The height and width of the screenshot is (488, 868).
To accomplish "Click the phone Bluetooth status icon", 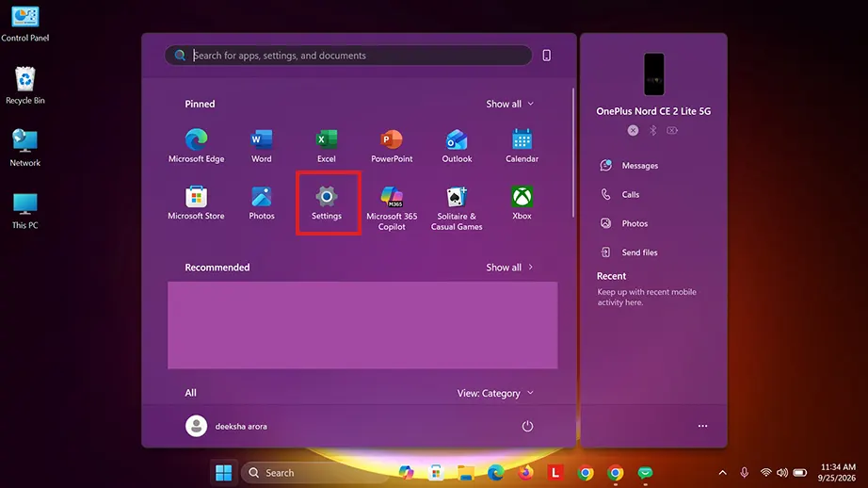I will [x=652, y=130].
